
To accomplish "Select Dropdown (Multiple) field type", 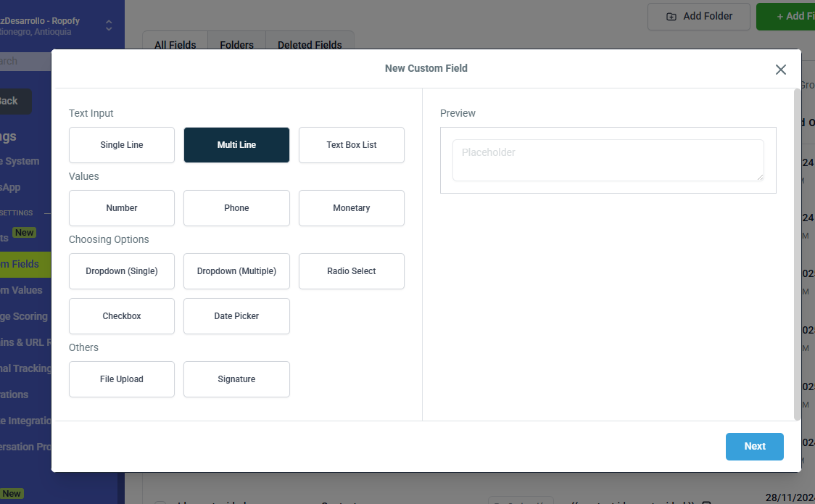I will point(236,271).
